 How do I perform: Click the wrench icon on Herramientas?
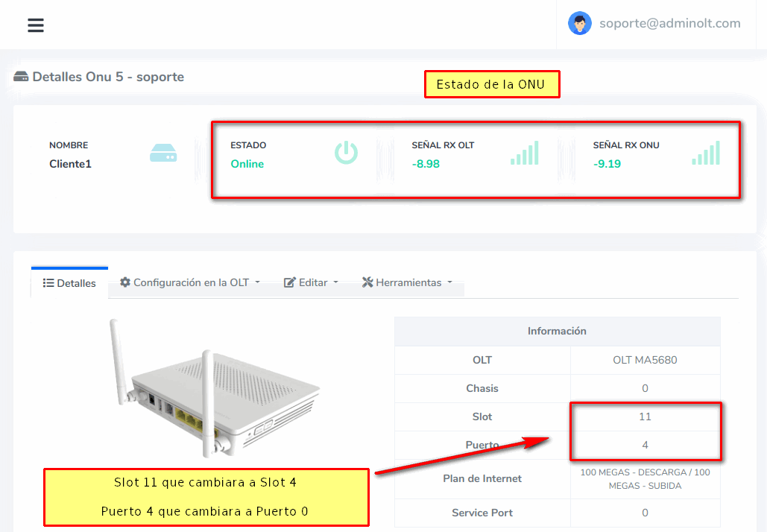tap(367, 282)
